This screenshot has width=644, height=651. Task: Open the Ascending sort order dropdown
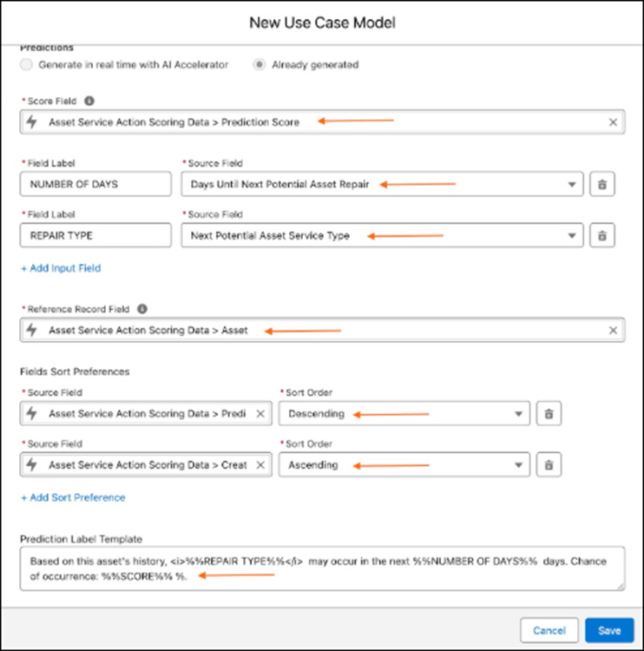coord(404,464)
